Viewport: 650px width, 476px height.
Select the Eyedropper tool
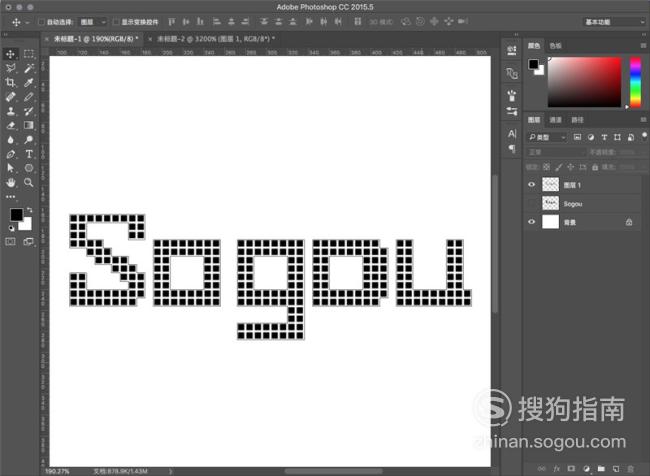coord(29,83)
